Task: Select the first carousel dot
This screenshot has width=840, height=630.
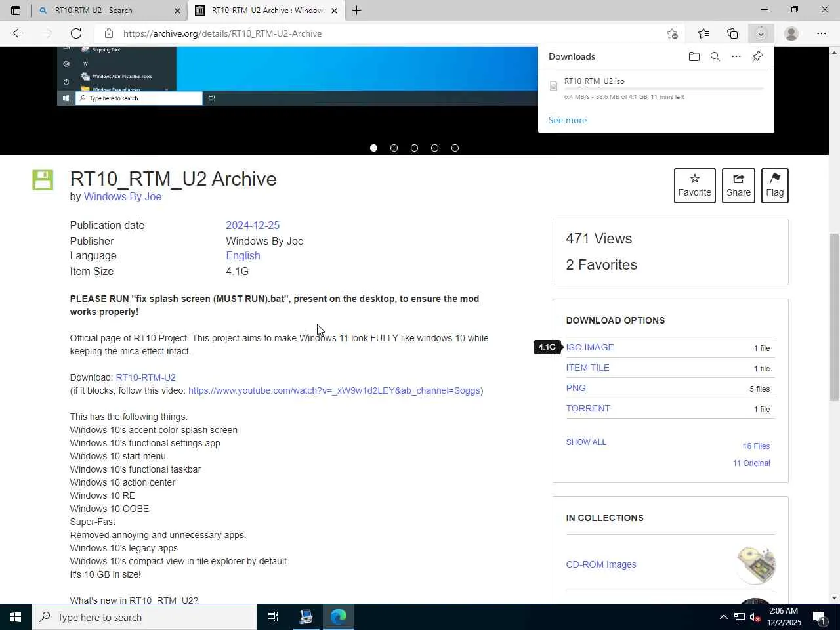Action: (x=373, y=148)
